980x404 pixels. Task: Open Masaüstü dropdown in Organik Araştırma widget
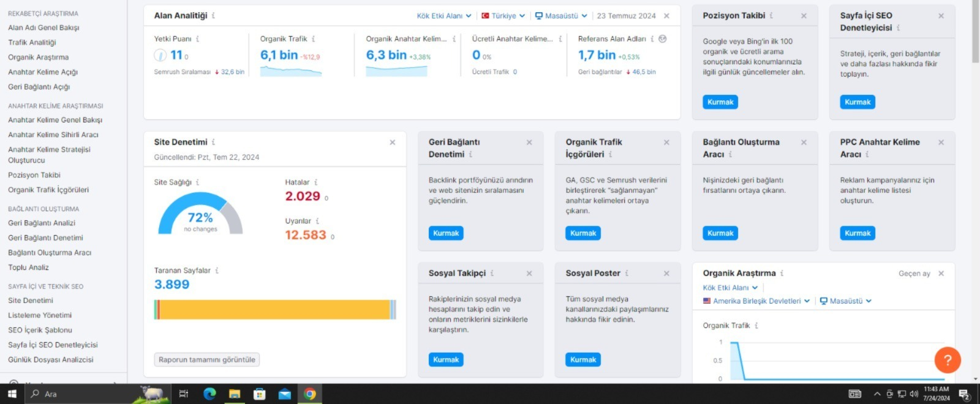[x=845, y=301]
